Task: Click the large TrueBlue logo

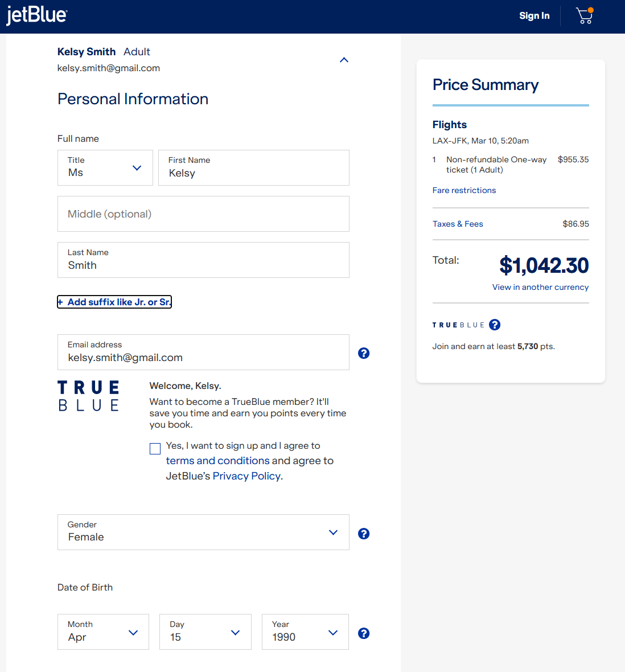Action: [89, 396]
